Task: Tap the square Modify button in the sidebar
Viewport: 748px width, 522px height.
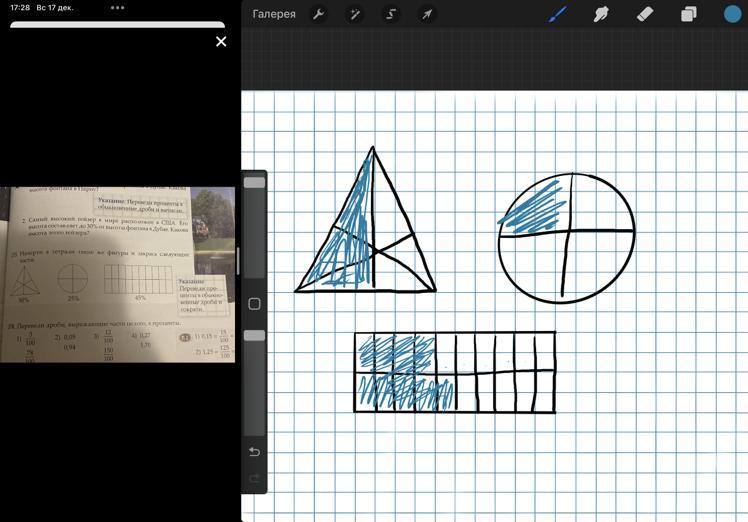Action: coord(254,304)
